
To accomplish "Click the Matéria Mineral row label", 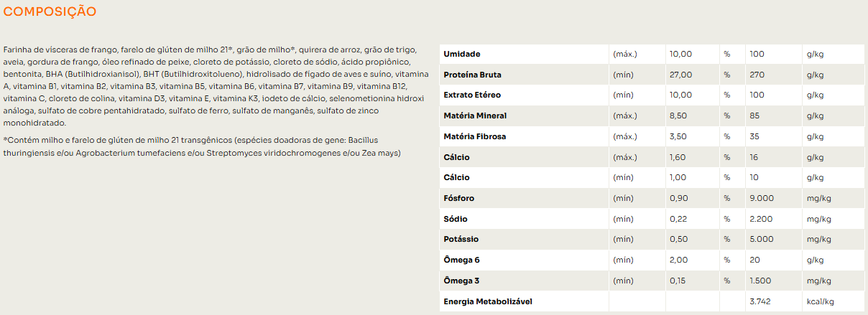I will pyautogui.click(x=475, y=116).
